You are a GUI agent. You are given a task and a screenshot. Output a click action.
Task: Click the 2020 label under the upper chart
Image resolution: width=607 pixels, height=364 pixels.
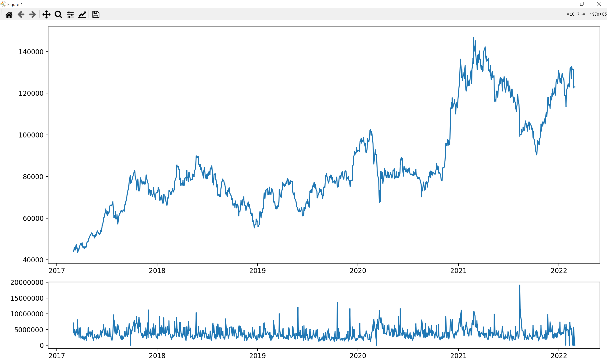coord(358,271)
